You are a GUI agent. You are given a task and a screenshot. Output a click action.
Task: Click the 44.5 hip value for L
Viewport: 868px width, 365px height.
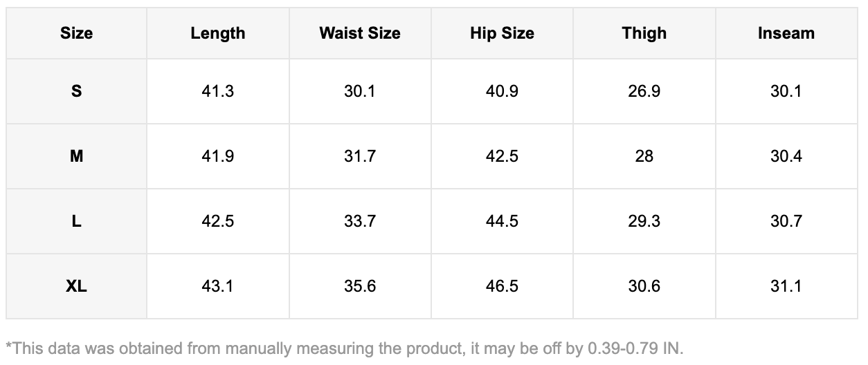[x=502, y=221]
